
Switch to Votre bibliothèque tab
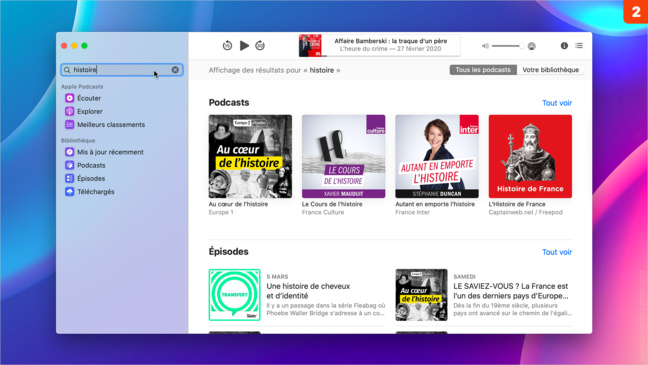550,70
